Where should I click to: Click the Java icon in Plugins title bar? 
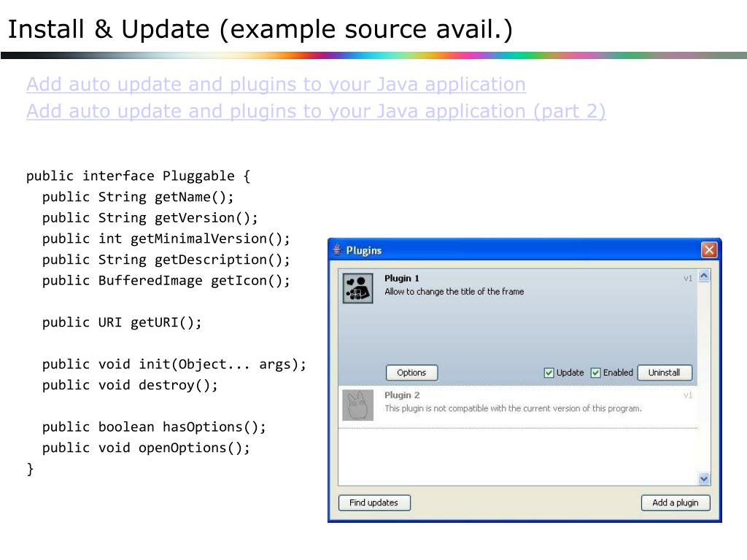[337, 249]
